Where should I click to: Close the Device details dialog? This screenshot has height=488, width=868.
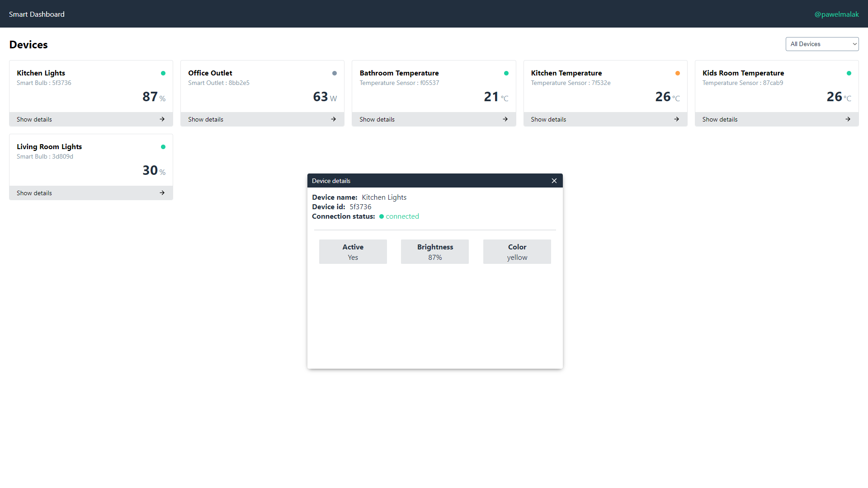[554, 181]
